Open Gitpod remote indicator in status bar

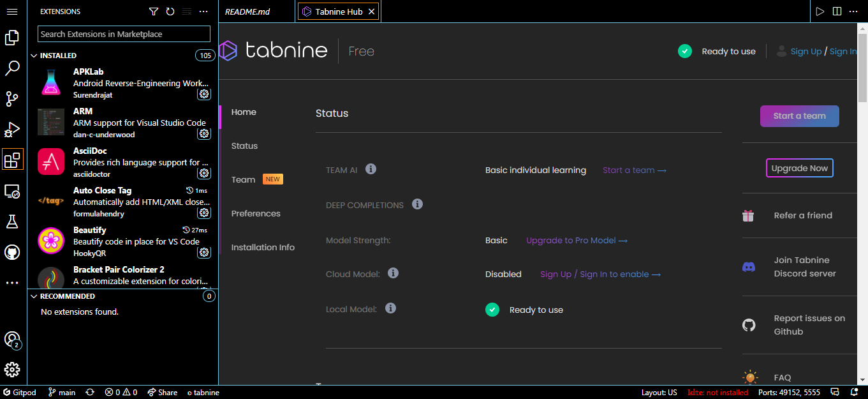coord(20,392)
